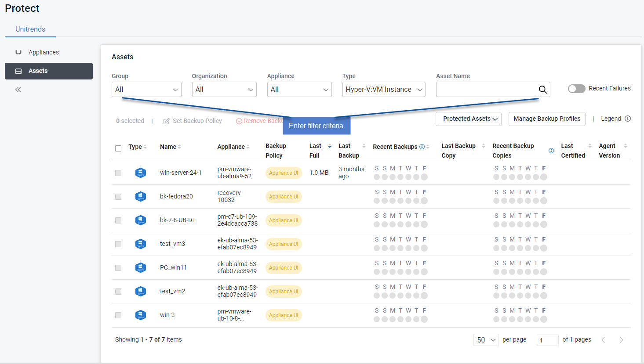Open the Protected Assets dropdown
Viewport: 644px width, 364px height.
click(469, 119)
